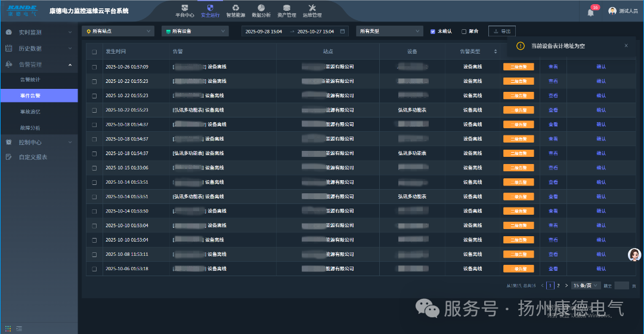This screenshot has height=334, width=644.
Task: Select 告警统计 in the sidebar
Action: tap(30, 79)
